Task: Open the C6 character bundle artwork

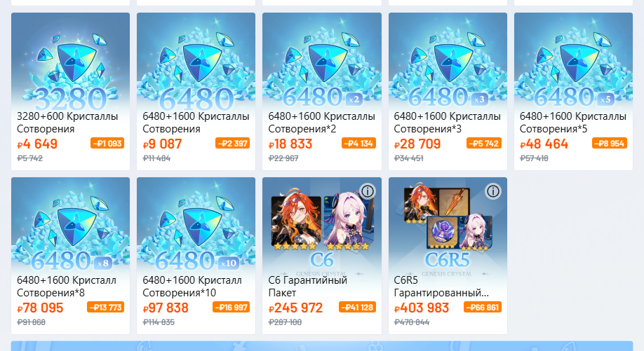Action: pyautogui.click(x=322, y=226)
